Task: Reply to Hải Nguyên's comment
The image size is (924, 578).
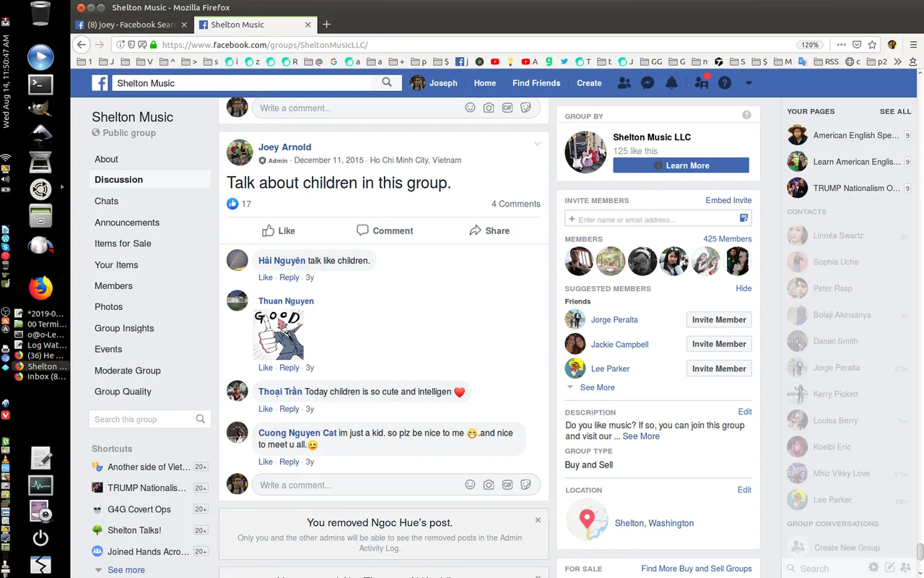Action: (289, 277)
